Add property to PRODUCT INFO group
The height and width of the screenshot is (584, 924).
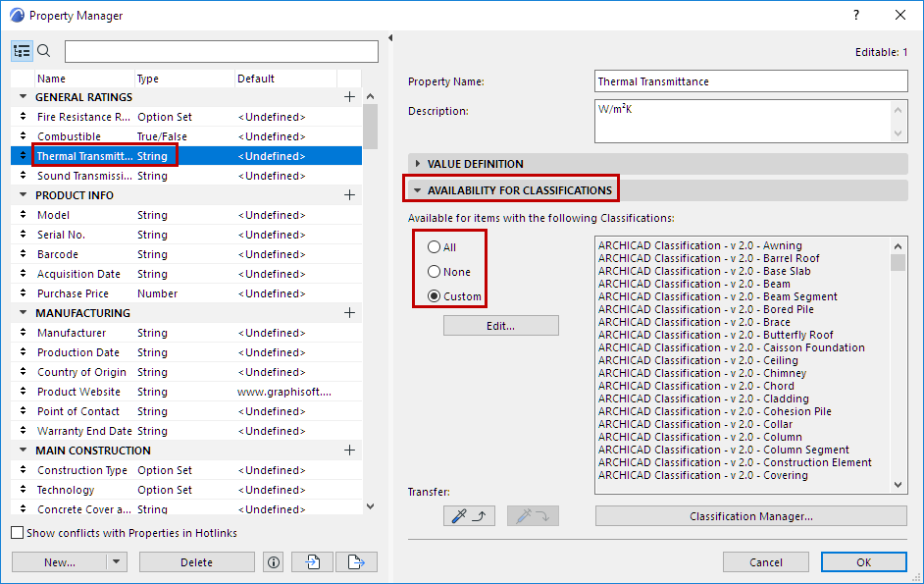[349, 194]
